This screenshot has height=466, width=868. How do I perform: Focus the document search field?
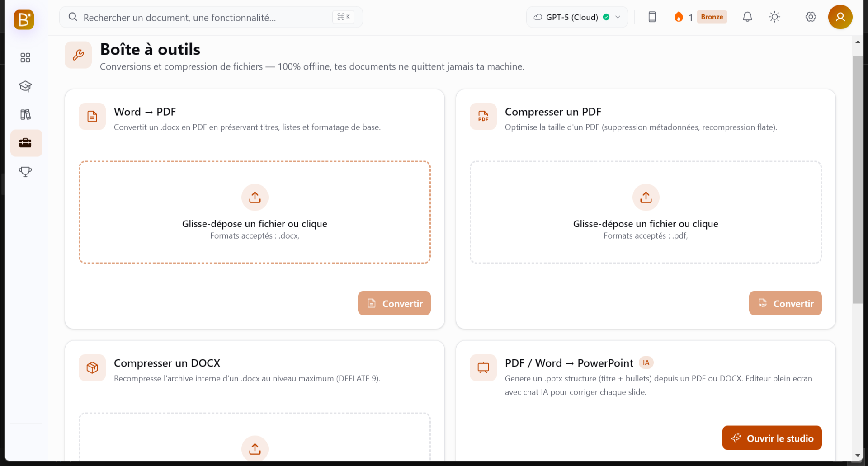pos(211,17)
